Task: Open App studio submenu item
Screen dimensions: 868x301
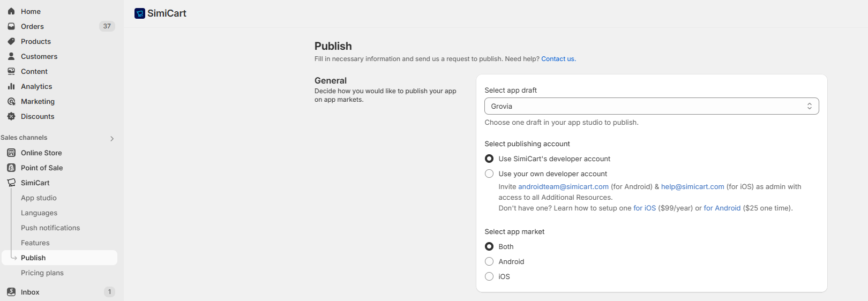Action: point(39,198)
